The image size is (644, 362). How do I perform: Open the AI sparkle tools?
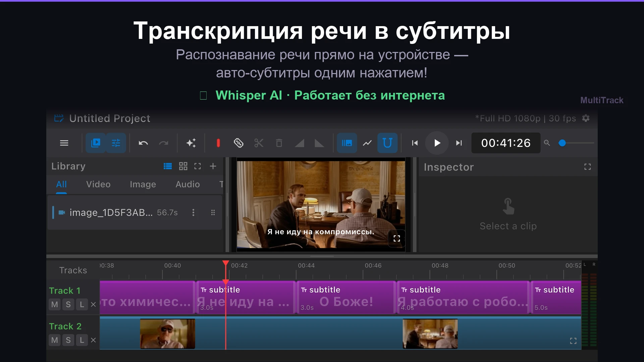[x=191, y=143]
